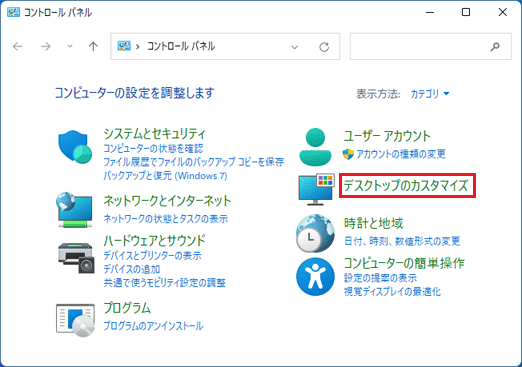Open recent locations chevron next to forward arrow
Viewport: 522px width, 367px height.
click(70, 46)
